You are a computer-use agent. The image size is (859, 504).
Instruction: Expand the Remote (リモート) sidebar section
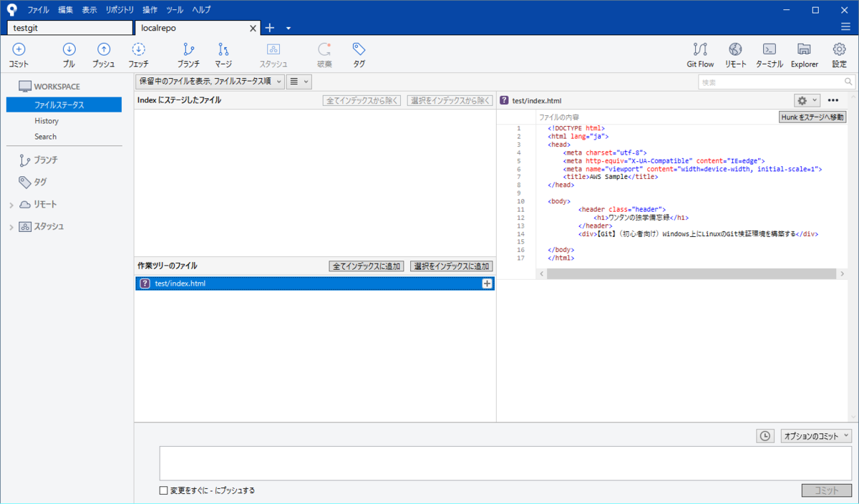coord(11,205)
